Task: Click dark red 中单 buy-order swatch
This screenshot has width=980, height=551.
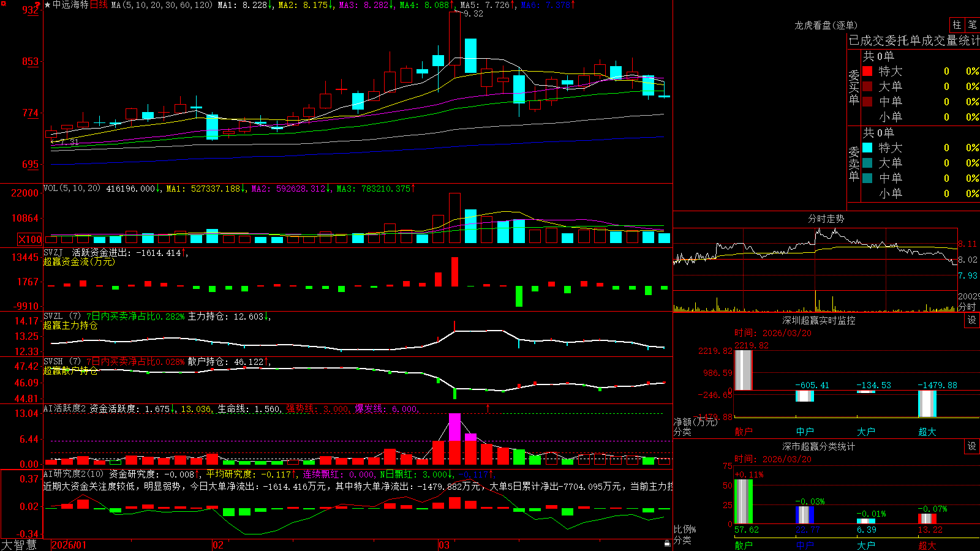Action: (867, 102)
